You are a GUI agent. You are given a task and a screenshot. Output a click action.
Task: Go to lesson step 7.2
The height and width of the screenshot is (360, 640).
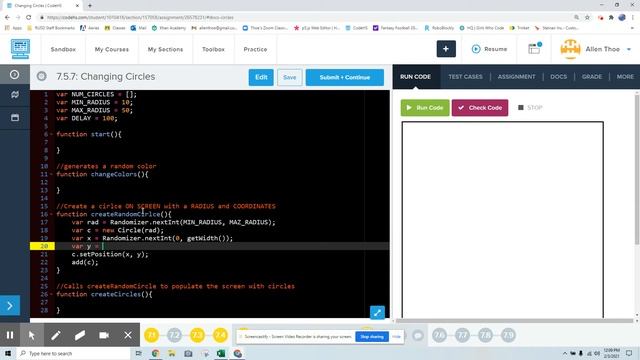[174, 335]
